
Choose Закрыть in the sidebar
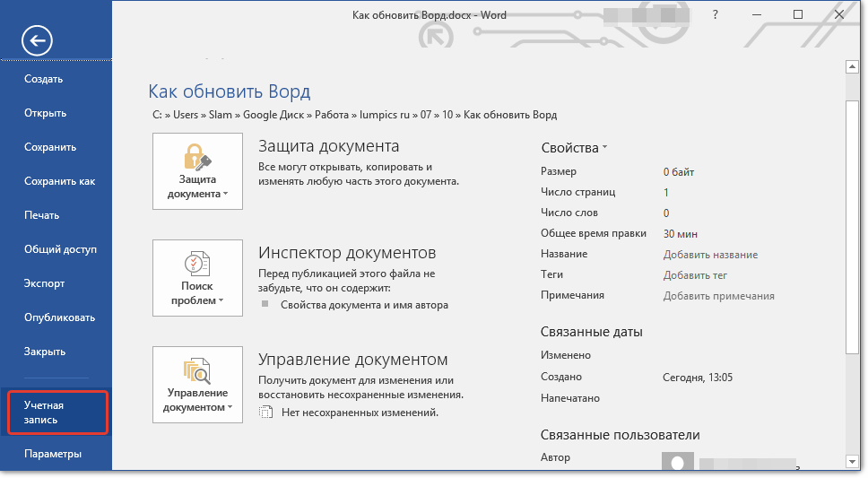click(x=45, y=352)
